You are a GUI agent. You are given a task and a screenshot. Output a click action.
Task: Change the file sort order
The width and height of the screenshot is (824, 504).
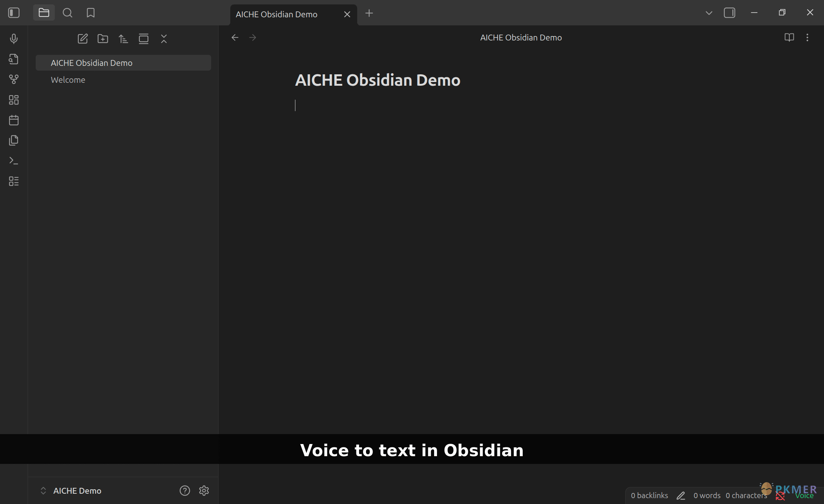pos(123,39)
